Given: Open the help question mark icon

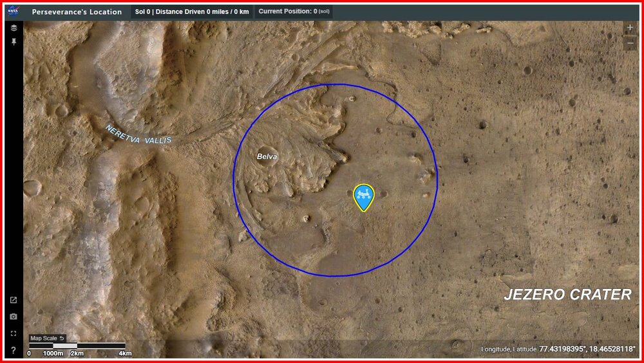Looking at the screenshot, I should (x=14, y=350).
